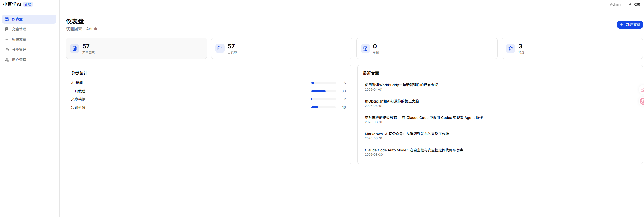This screenshot has height=217, width=644.
Task: Open 用户管理 in the sidebar menu
Action: pyautogui.click(x=19, y=60)
